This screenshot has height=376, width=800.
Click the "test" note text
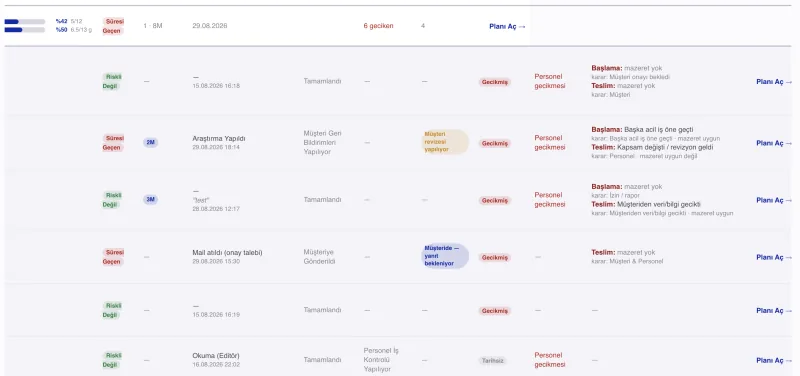pyautogui.click(x=201, y=200)
